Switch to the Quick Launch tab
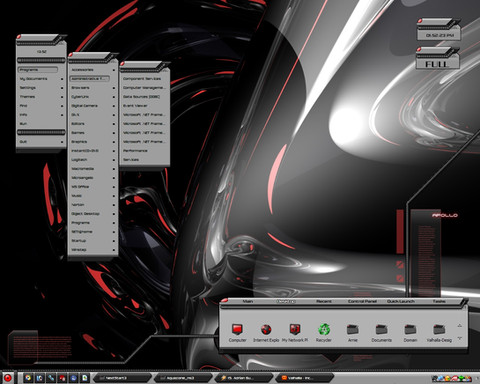The image size is (480, 384). (x=401, y=301)
